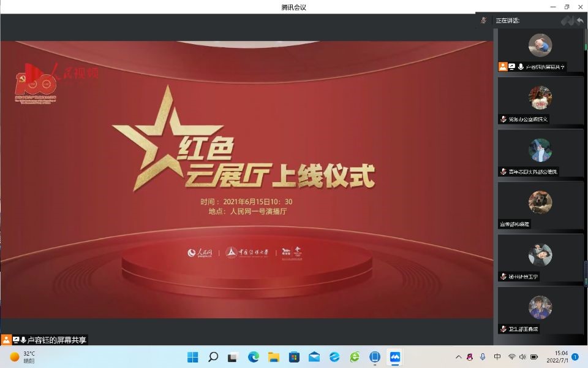Click the speaker volume icon in the tray
This screenshot has height=368, width=588.
(x=522, y=357)
